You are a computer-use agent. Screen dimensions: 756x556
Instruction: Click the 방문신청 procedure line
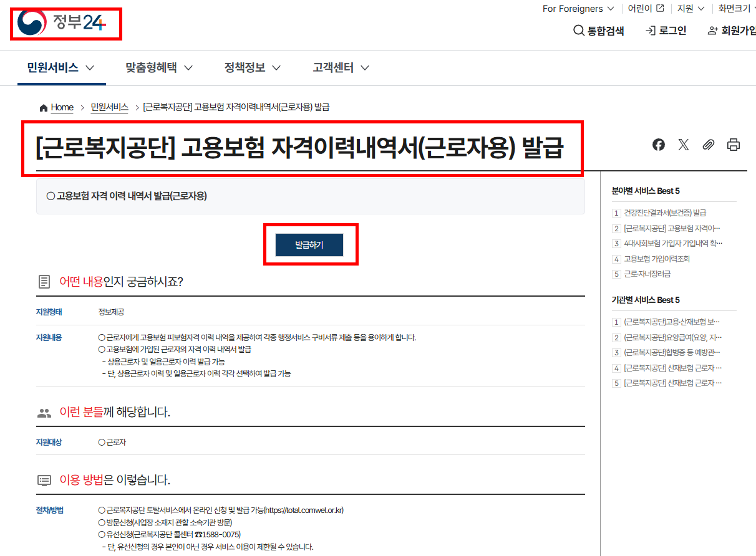click(x=165, y=522)
